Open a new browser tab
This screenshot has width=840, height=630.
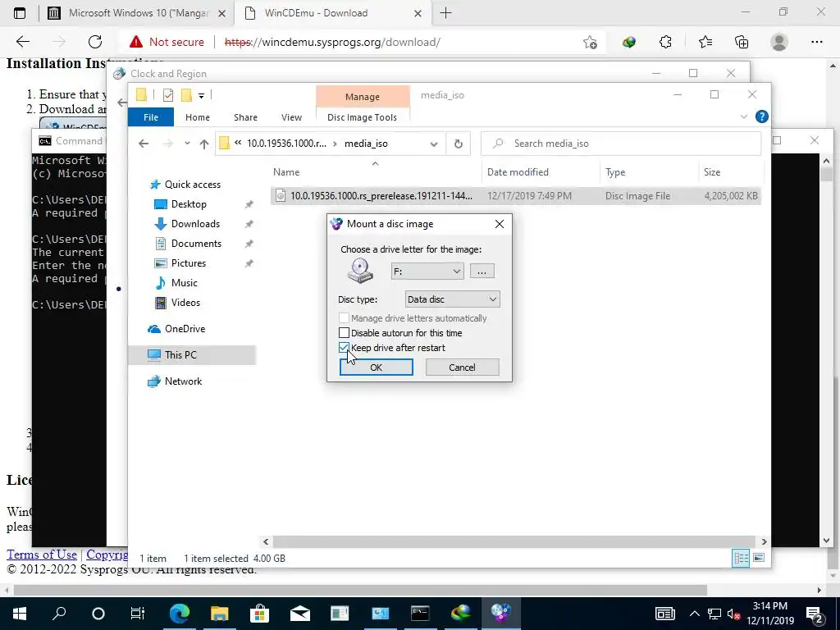tap(445, 13)
